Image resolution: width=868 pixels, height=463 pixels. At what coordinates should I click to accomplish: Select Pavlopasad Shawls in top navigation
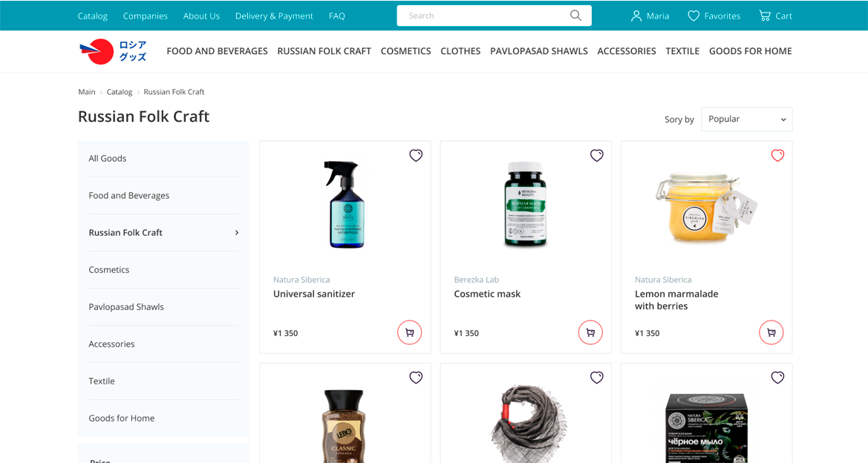(538, 51)
